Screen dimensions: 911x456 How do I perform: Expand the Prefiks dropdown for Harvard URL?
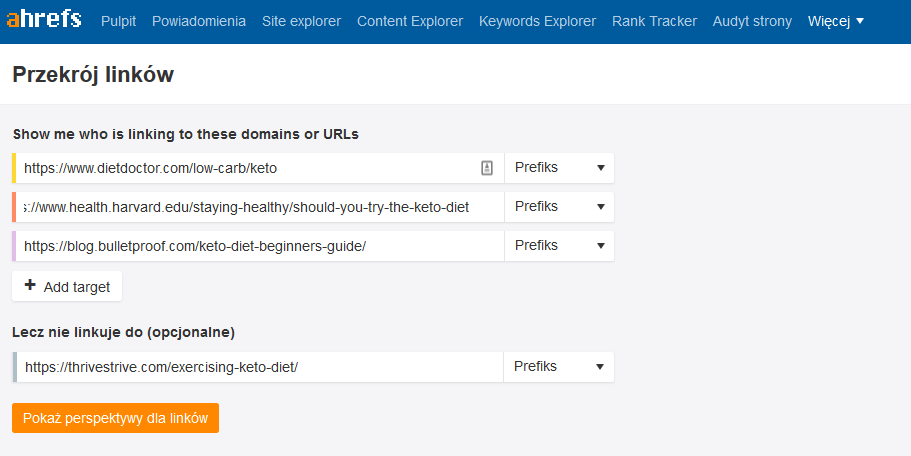click(559, 207)
